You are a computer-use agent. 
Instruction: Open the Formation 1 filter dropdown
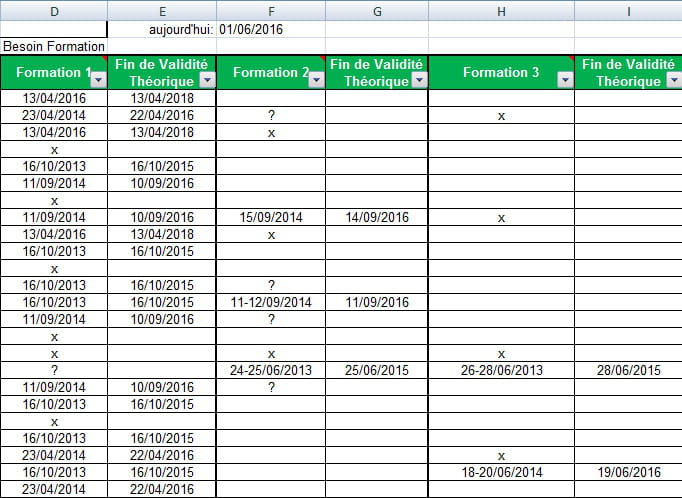pos(98,80)
